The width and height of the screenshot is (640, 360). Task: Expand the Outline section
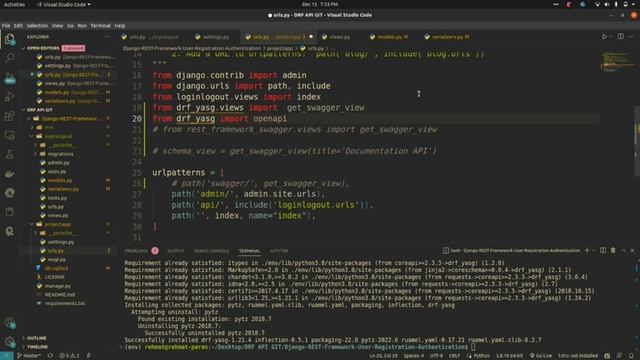click(36, 338)
